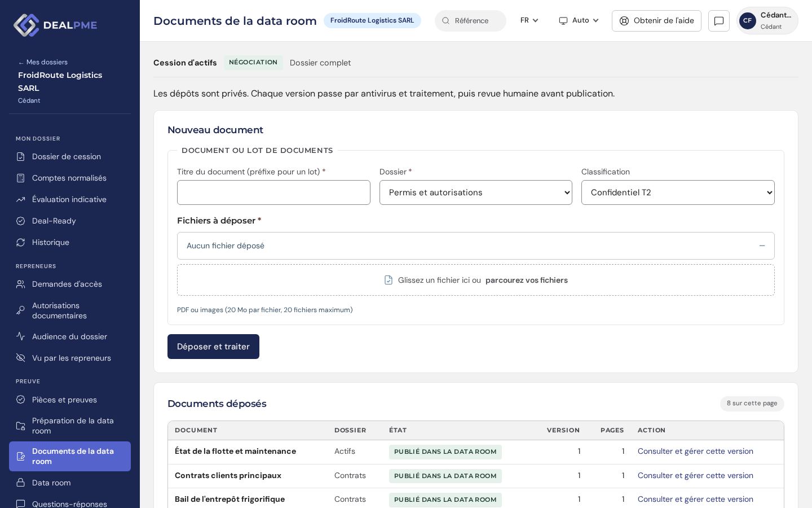812x508 pixels.
Task: Click Préparation de la data room folder icon
Action: (21, 426)
